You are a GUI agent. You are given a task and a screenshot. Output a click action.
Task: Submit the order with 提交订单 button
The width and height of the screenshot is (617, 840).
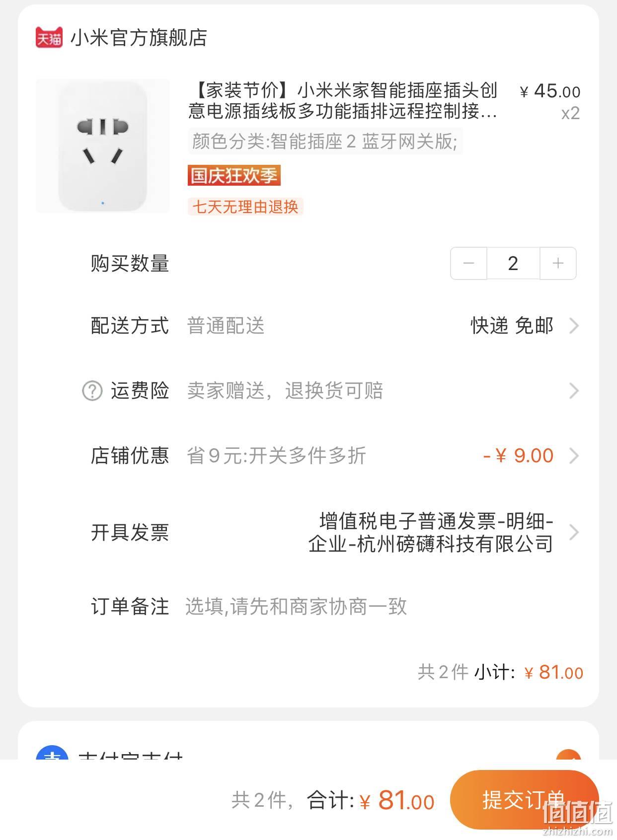click(x=524, y=799)
